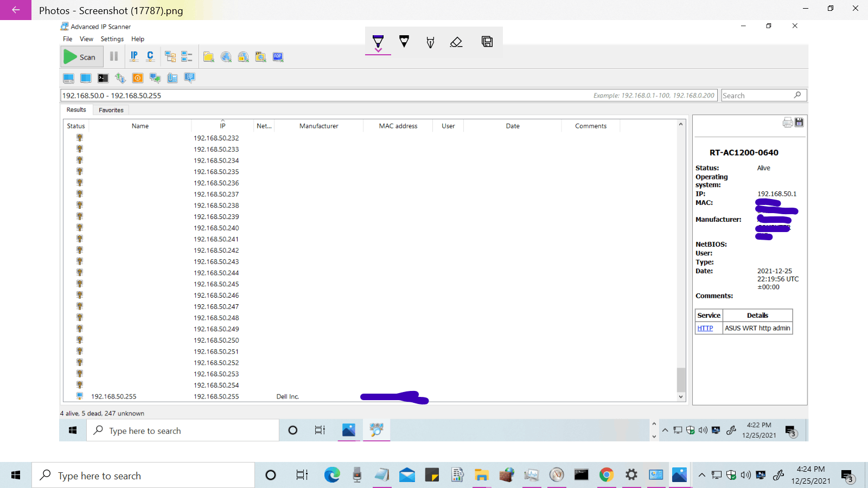Viewport: 868px width, 488px height.
Task: Select the 192.168.50.232 row
Action: [x=370, y=138]
